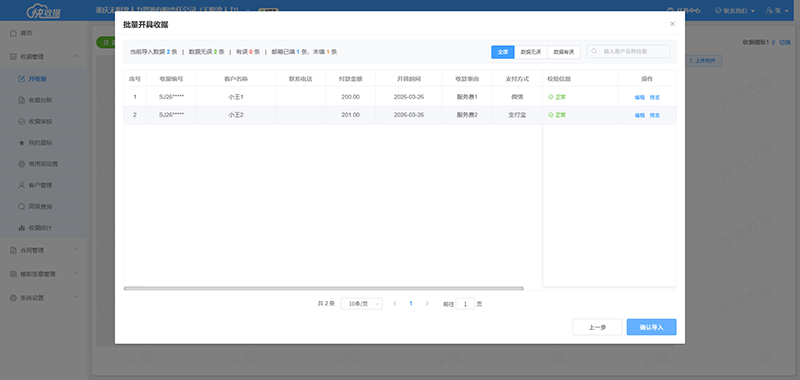Click the 开收据 edit icon in sidebar
Image resolution: width=800 pixels, height=380 pixels.
tap(21, 79)
